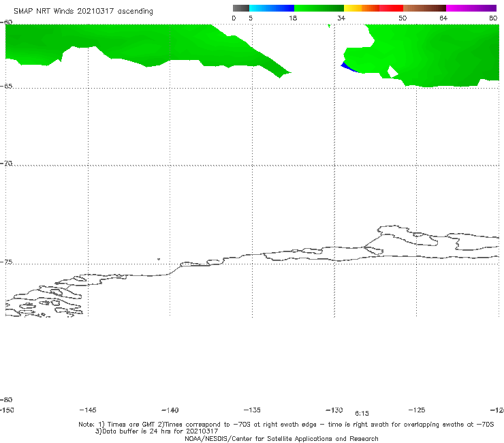
Task: Click the green segment of the color bar
Action: tap(319, 8)
